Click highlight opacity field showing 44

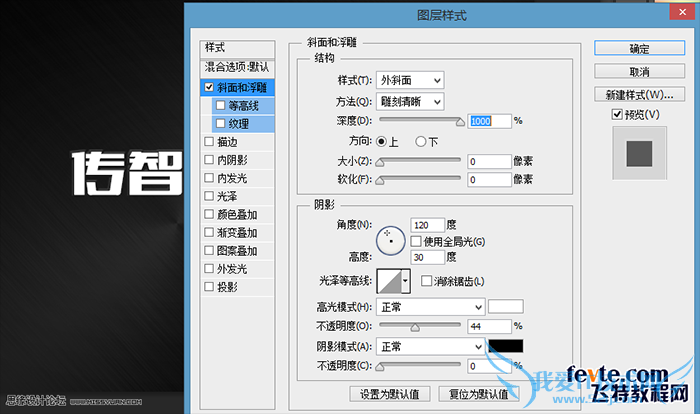pyautogui.click(x=489, y=326)
